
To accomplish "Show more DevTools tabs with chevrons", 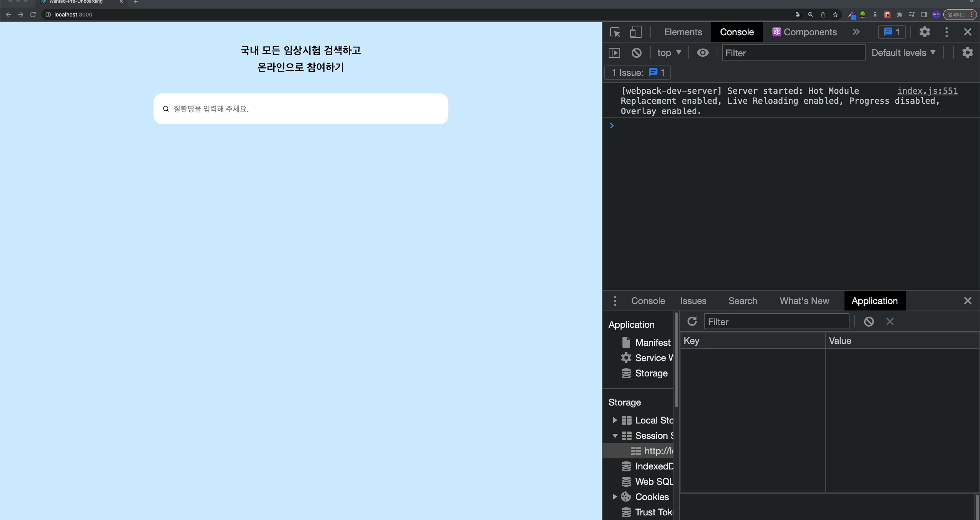I will [x=856, y=32].
